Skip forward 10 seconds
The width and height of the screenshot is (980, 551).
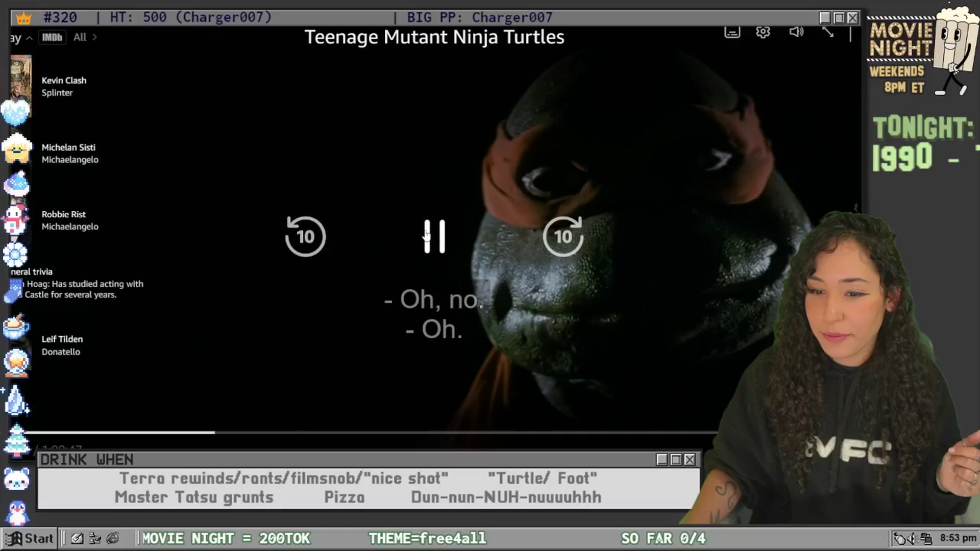click(x=563, y=236)
